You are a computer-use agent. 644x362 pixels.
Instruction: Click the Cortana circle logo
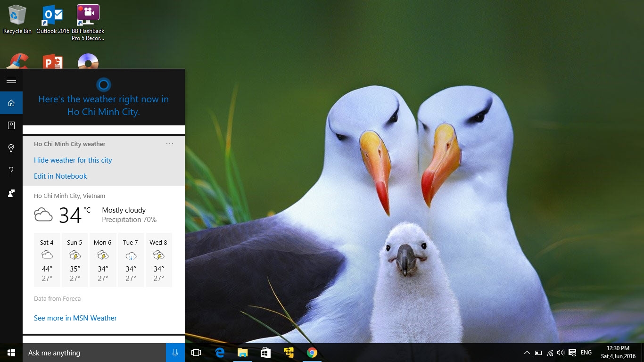(104, 85)
